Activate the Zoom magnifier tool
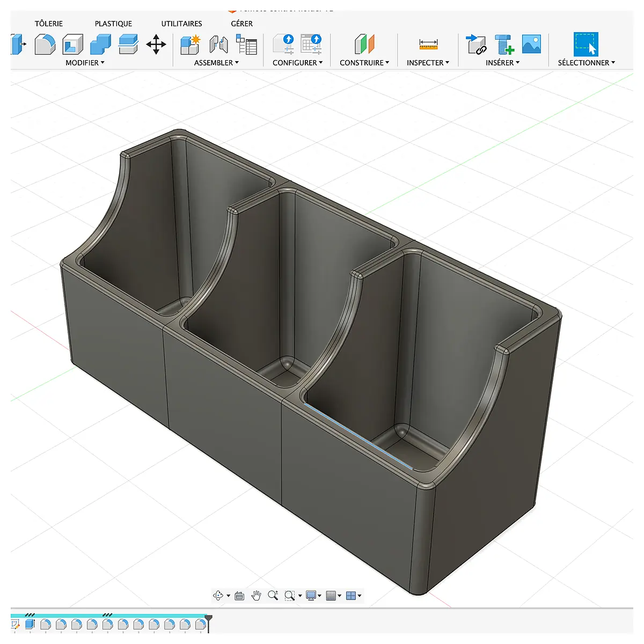This screenshot has width=644, height=644. 273,595
